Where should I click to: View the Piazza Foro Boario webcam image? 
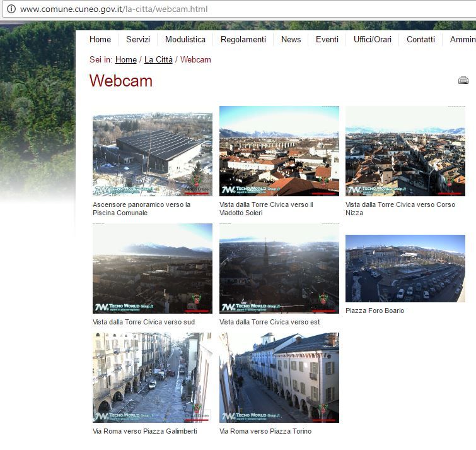pyautogui.click(x=405, y=268)
